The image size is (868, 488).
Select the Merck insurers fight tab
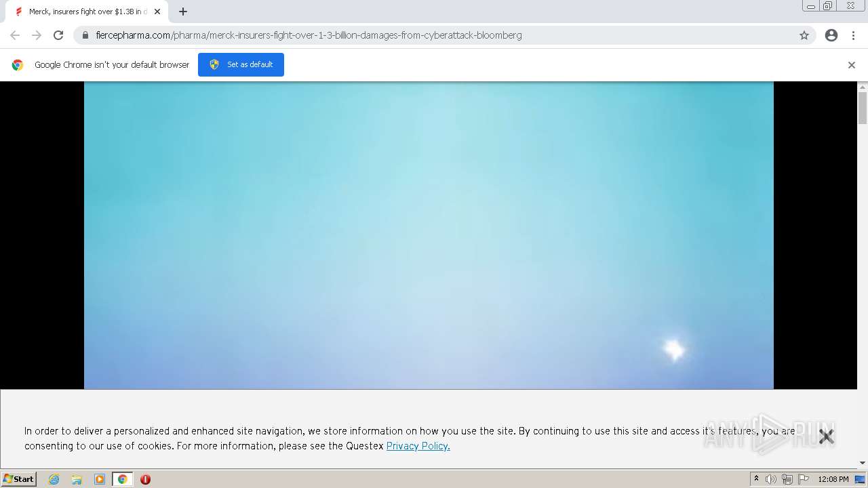(87, 12)
